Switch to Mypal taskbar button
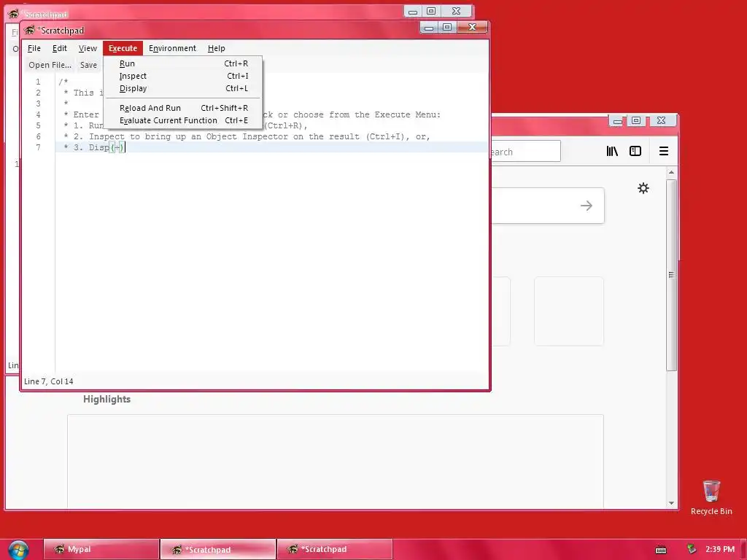Image resolution: width=747 pixels, height=560 pixels. point(101,549)
